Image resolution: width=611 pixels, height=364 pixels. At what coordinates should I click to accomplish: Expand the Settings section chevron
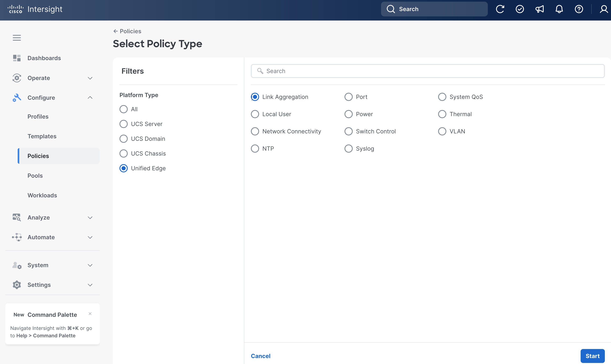click(90, 285)
